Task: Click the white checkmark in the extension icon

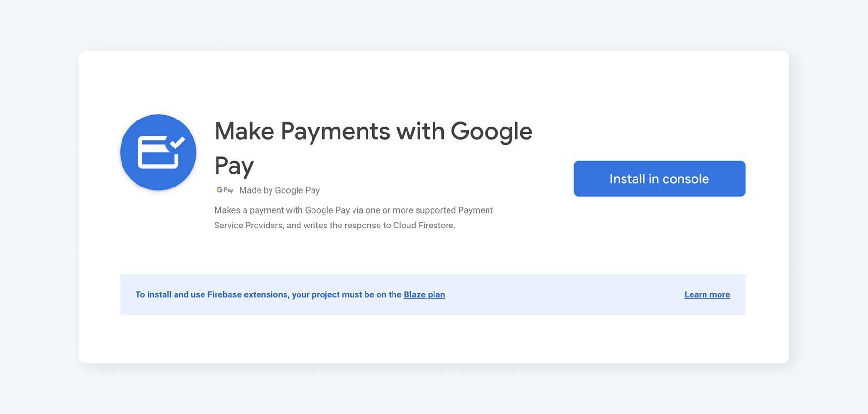Action: (x=177, y=142)
